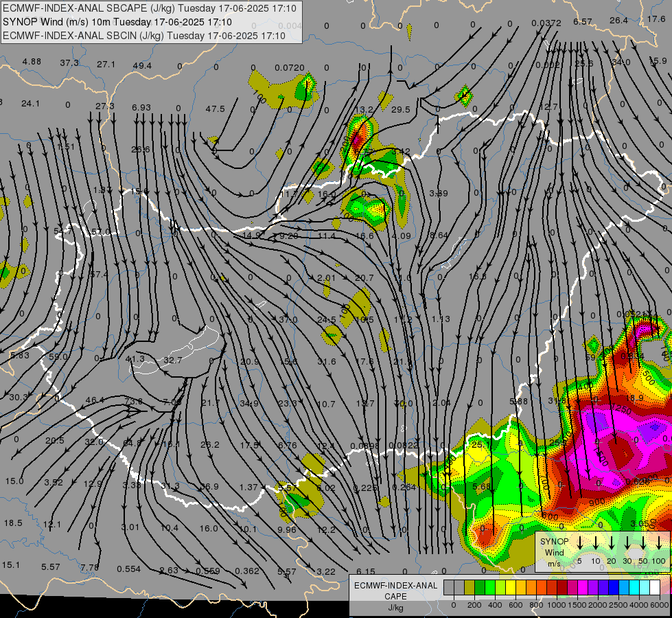
Task: Pick the dark green CAPE legend swatch
Action: coord(480,587)
